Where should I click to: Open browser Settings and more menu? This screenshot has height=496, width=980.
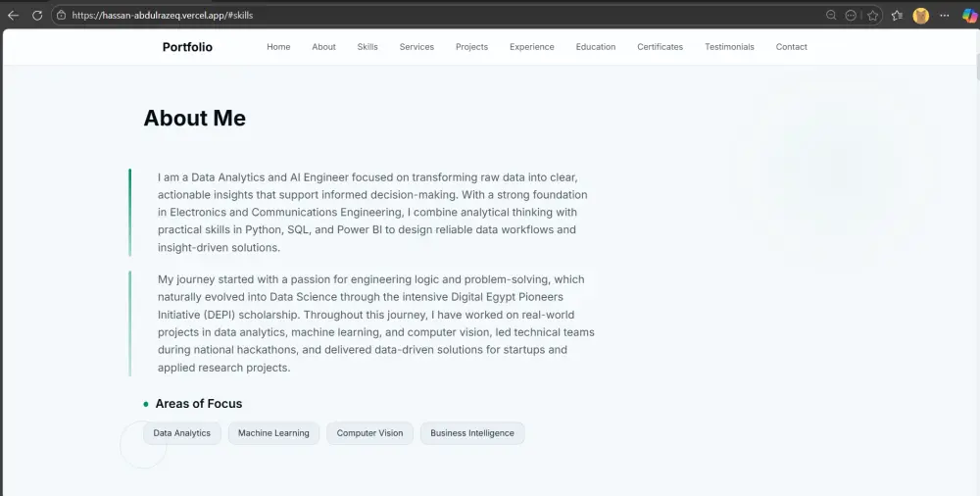(944, 16)
